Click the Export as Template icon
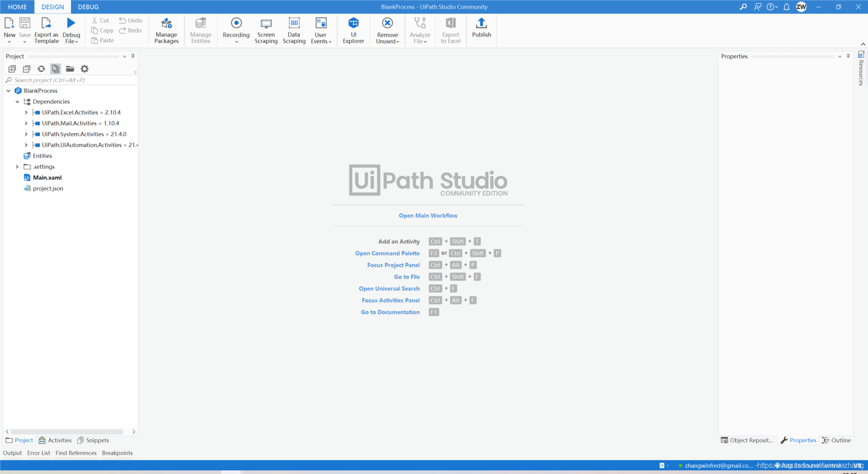Viewport: 868px width, 474px height. point(46,23)
